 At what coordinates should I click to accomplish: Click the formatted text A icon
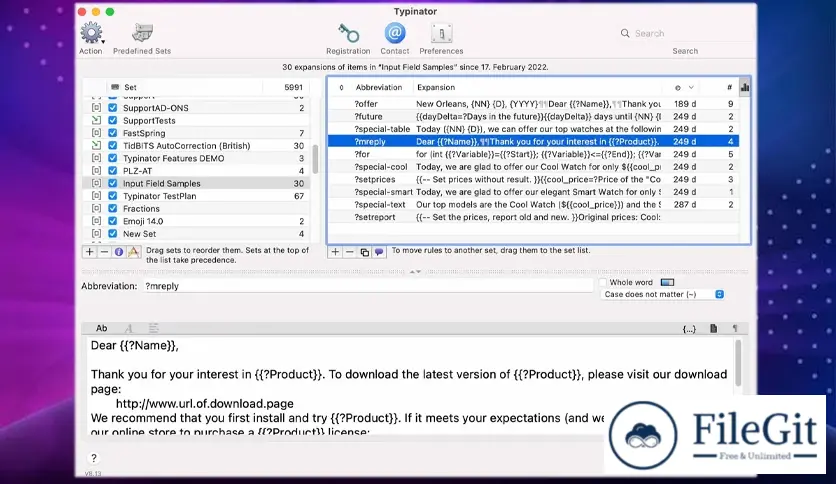click(x=128, y=328)
